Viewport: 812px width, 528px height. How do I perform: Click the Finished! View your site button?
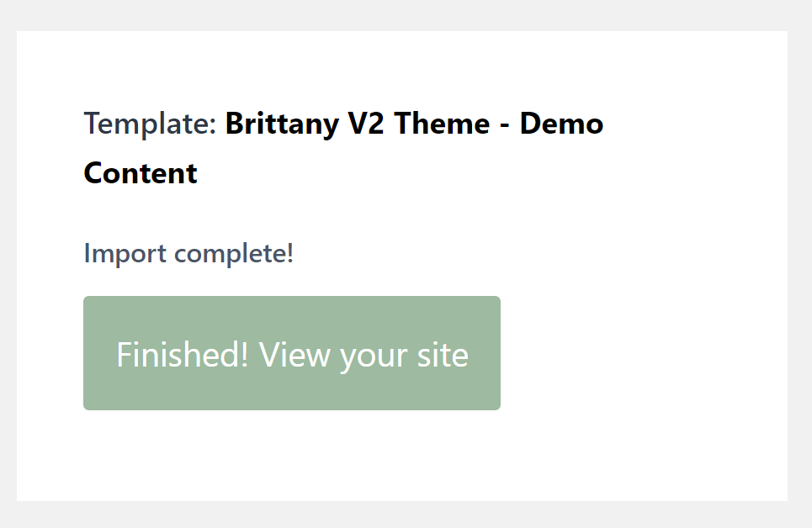(291, 353)
